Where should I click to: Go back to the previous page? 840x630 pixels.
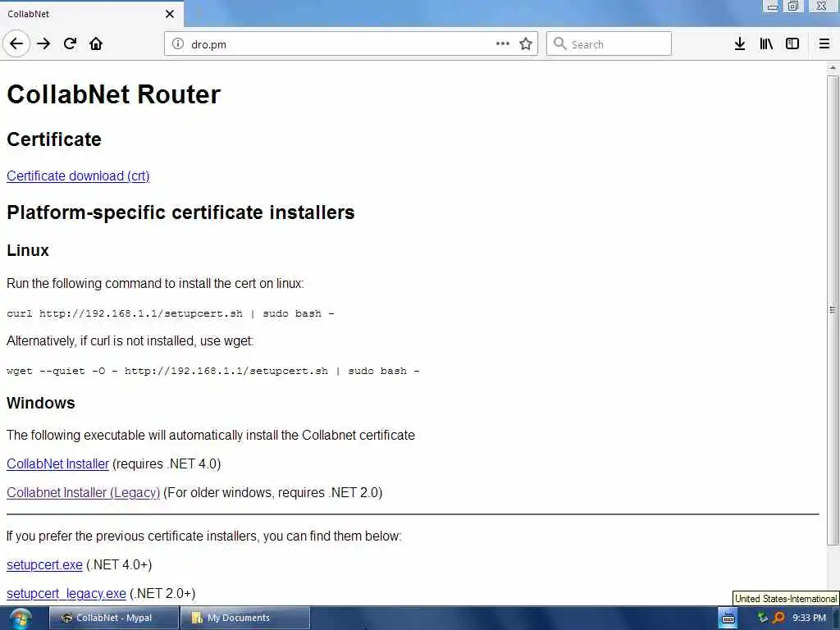[x=16, y=44]
